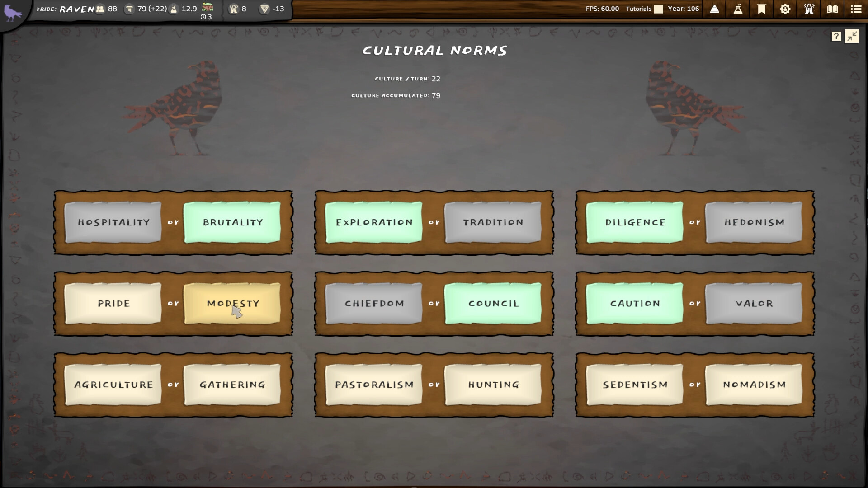The image size is (868, 488).
Task: Switch norm to Tradition
Action: pyautogui.click(x=493, y=222)
